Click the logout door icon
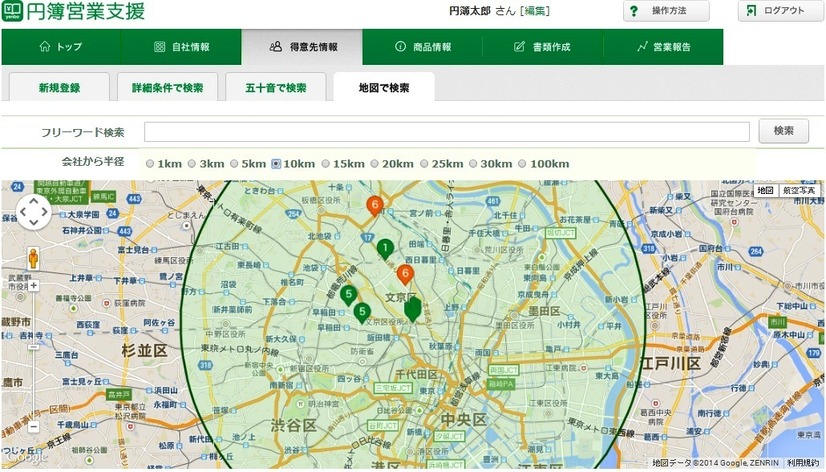 tap(751, 11)
